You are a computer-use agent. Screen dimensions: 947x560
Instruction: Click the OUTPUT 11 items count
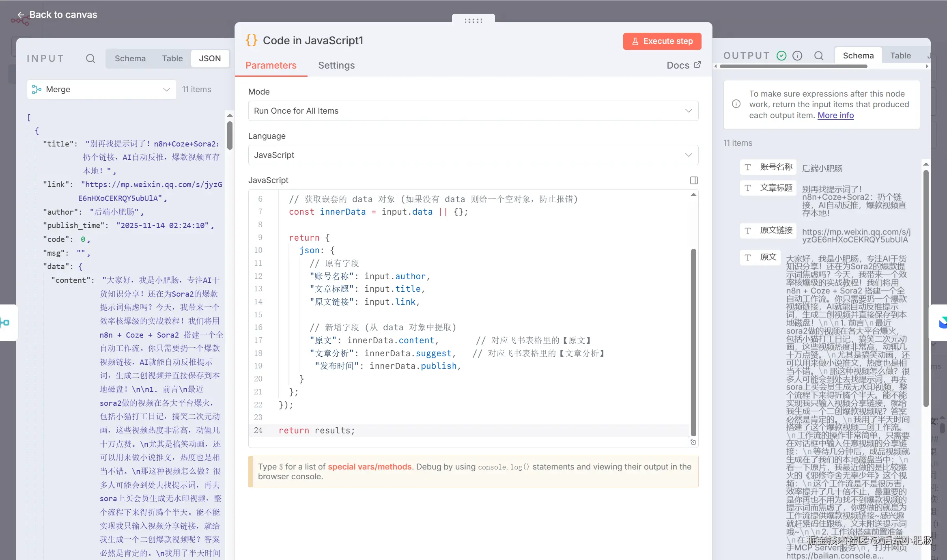pos(738,143)
